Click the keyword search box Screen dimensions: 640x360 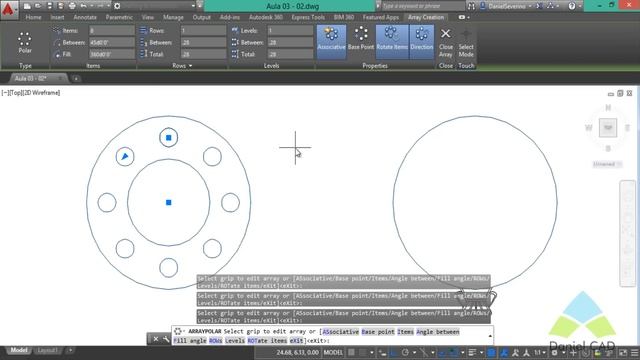(422, 6)
